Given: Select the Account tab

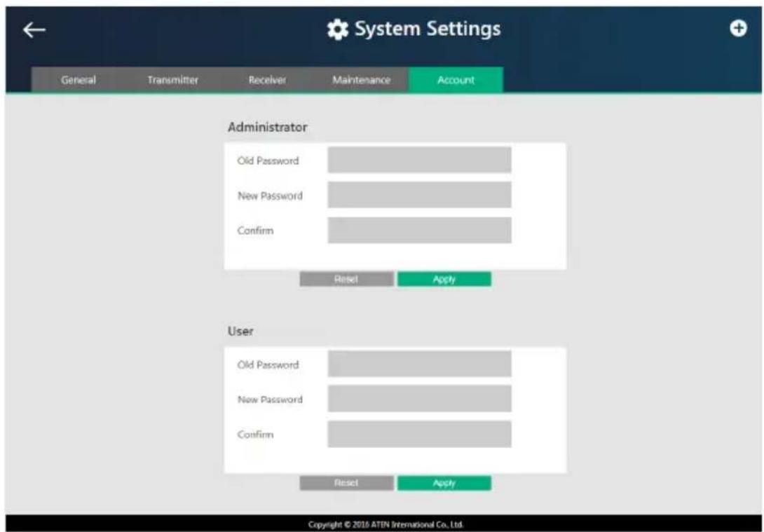Looking at the screenshot, I should pos(456,80).
